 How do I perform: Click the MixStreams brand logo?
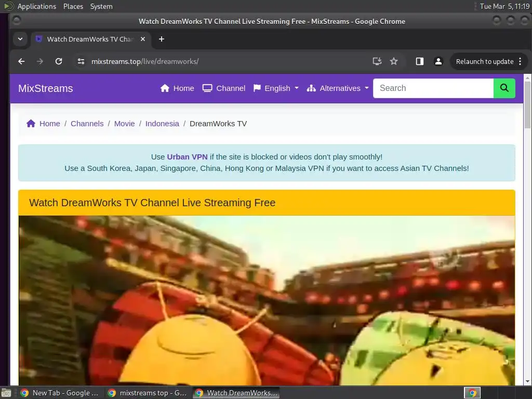tap(46, 88)
